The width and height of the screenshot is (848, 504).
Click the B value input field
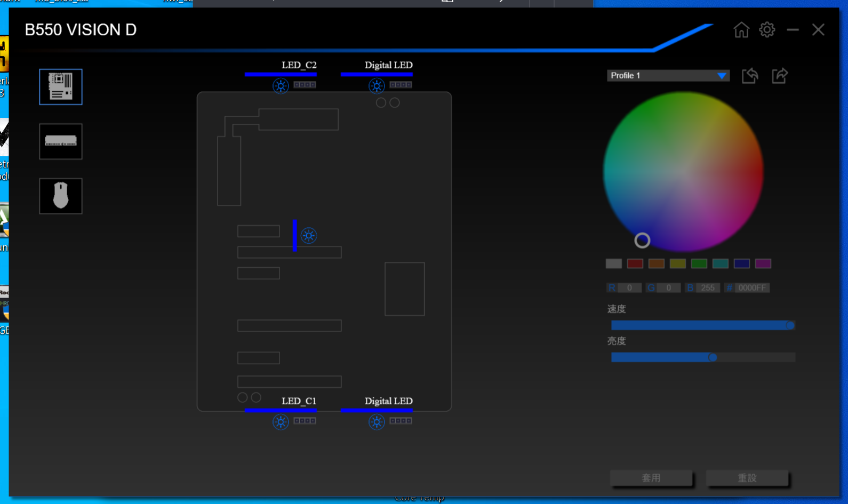point(708,288)
